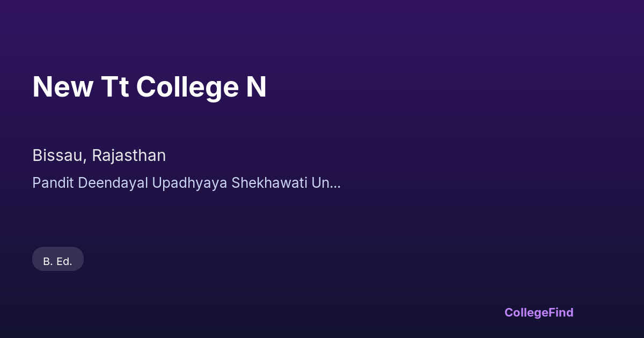
Task: Expand the truncated university name ellipsis
Action: click(x=336, y=183)
